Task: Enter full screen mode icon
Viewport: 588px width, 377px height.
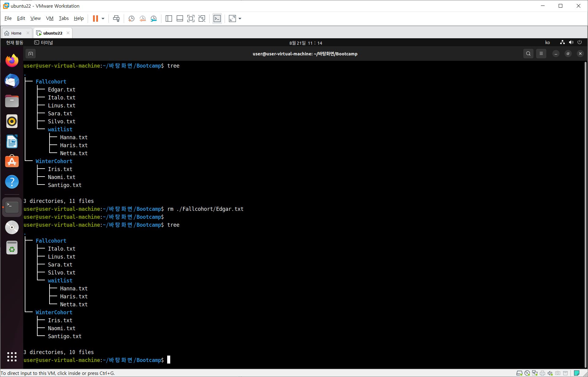Action: [191, 19]
